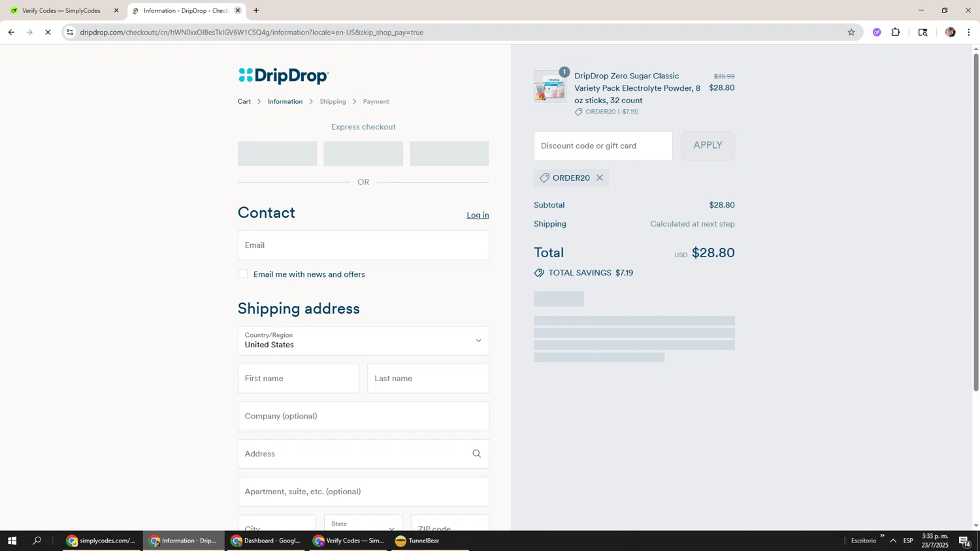Click the purple extension icon in toolbar
The image size is (980, 551).
pos(877,32)
